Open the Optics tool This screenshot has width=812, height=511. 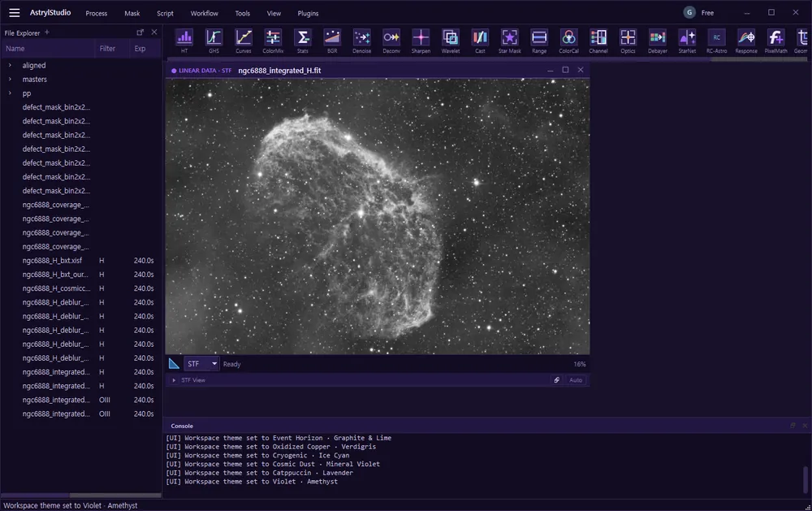[628, 41]
